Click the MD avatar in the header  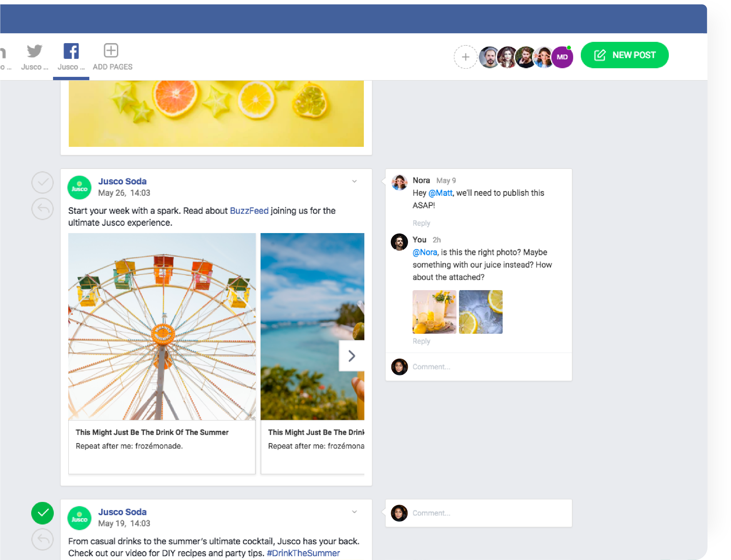tap(563, 57)
